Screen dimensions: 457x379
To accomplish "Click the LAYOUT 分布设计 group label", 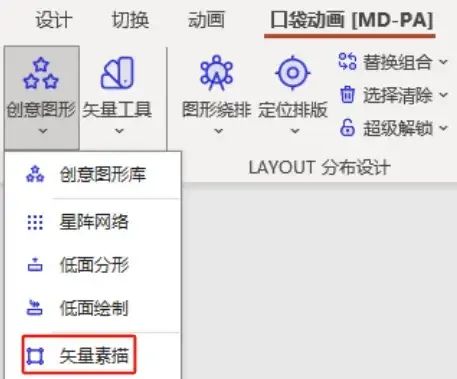I will pyautogui.click(x=319, y=167).
